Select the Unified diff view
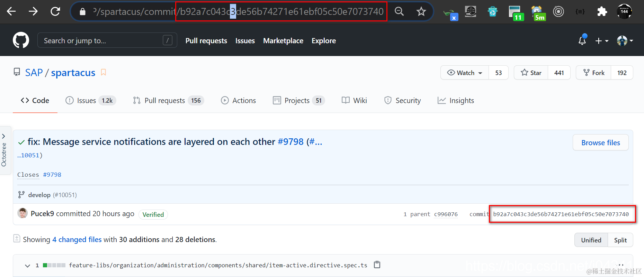The image size is (644, 277). coord(591,240)
